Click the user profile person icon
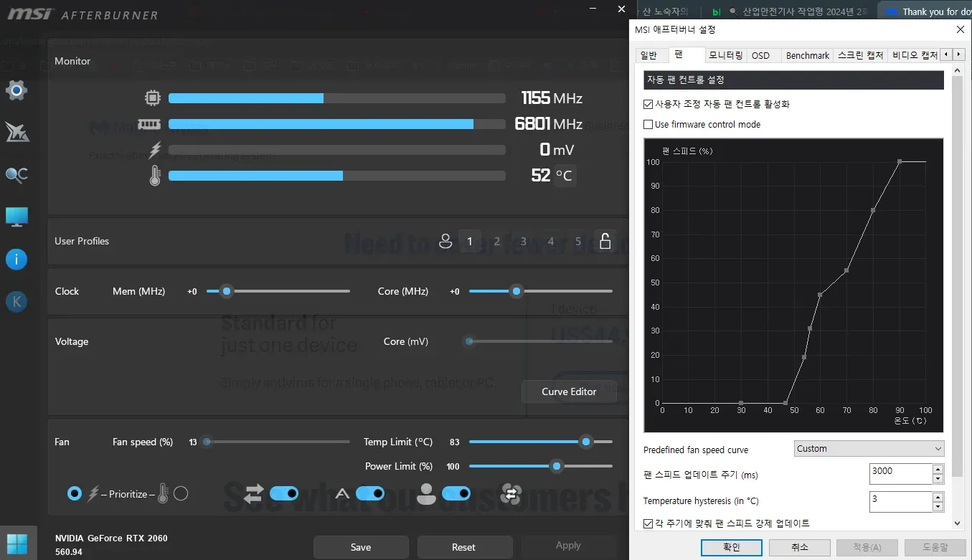The image size is (972, 560). pyautogui.click(x=445, y=242)
